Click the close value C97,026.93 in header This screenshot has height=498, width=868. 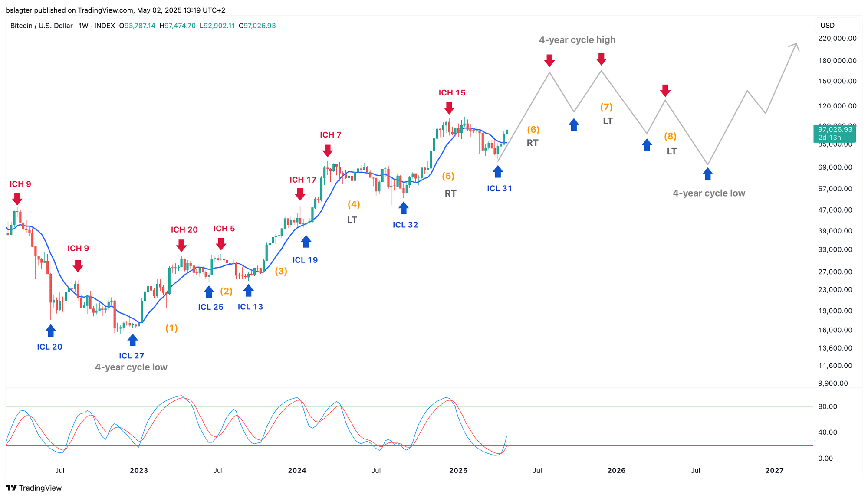(x=257, y=26)
